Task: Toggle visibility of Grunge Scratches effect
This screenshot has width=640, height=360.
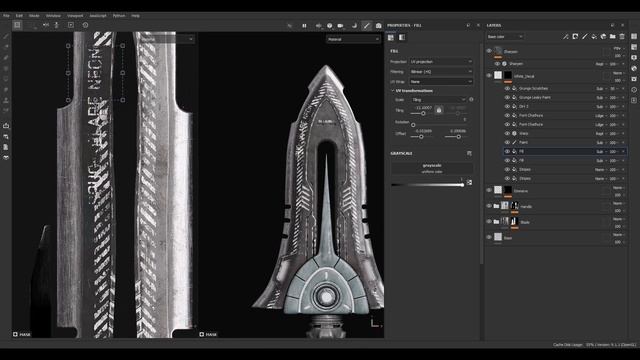Action: pyautogui.click(x=507, y=89)
